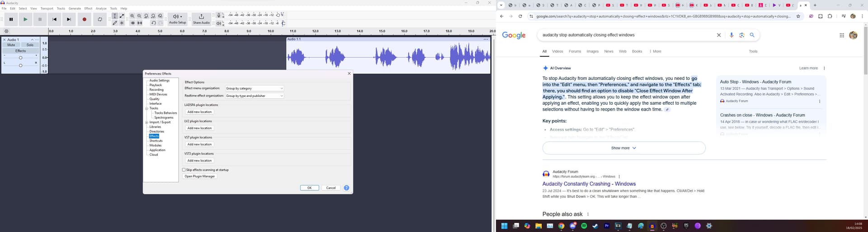
Task: Adjust the Audio 1 pan slider
Action: 20,65
